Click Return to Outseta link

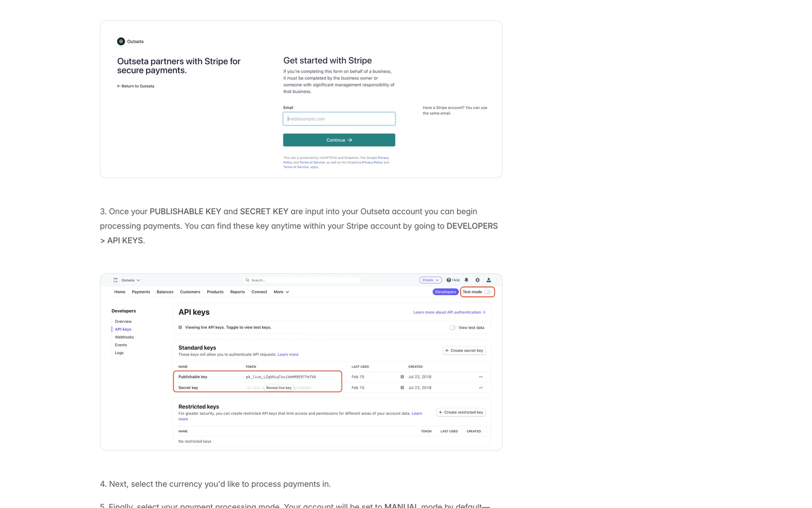tap(136, 86)
